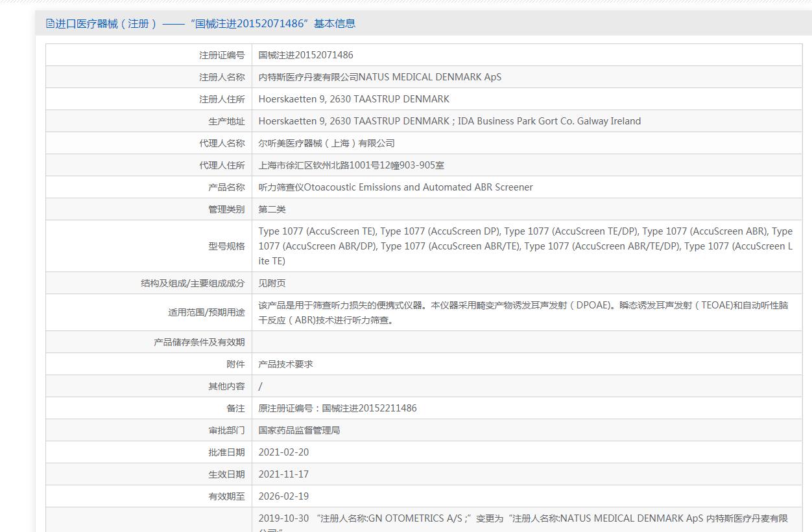Viewport: 812px width, 532px height.
Task: Click the 产品储存条件及有效期 label
Action: coord(199,342)
